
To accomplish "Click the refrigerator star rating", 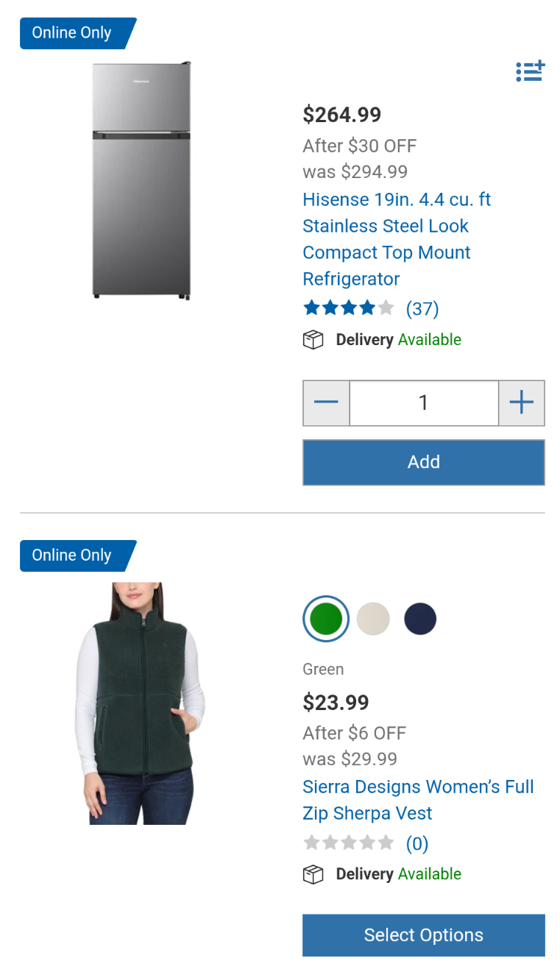I will [x=349, y=308].
